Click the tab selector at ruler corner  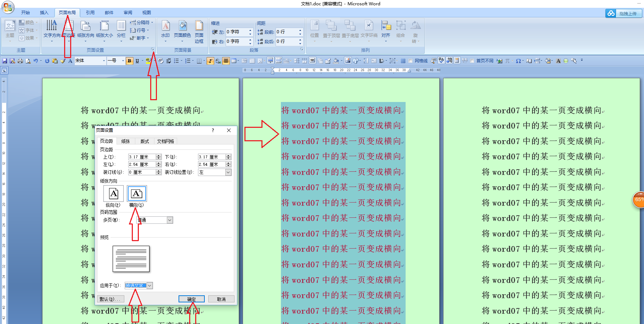point(4,70)
